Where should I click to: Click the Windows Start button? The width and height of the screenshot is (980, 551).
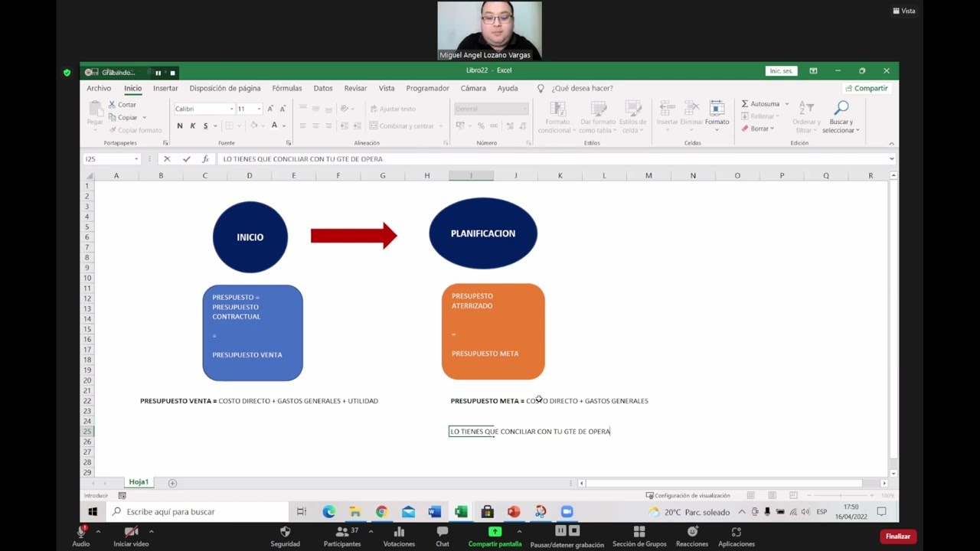93,511
